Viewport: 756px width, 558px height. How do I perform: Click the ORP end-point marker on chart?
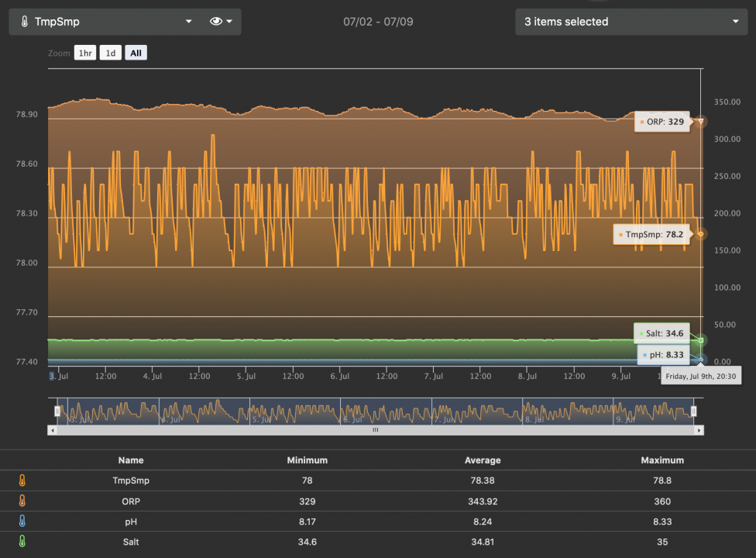tap(700, 122)
